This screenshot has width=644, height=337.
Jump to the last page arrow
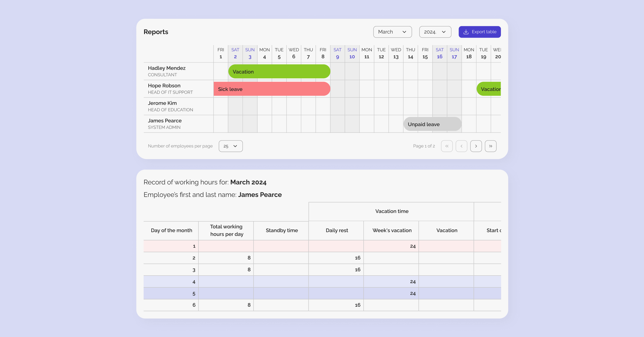(x=491, y=146)
